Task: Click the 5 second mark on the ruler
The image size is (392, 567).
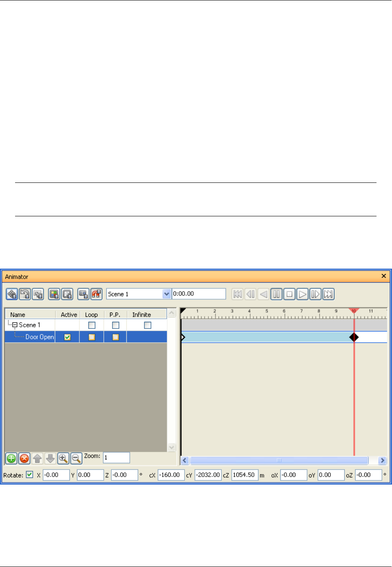Action: tap(267, 312)
